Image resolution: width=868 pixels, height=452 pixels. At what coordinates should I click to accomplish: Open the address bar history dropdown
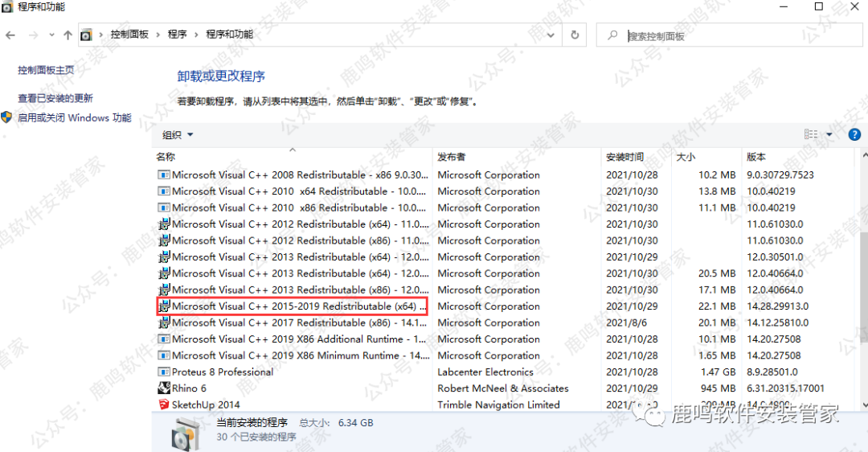551,35
